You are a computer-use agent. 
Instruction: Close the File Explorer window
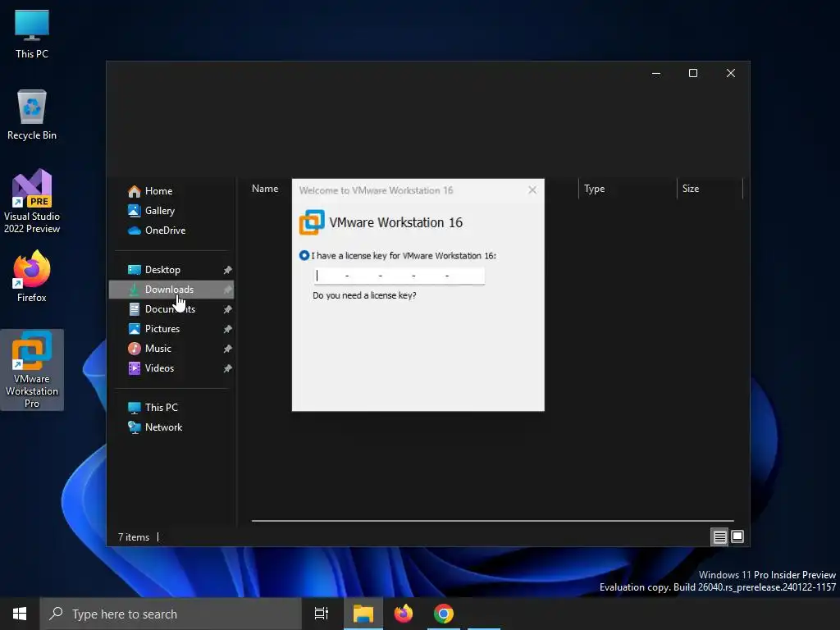731,73
